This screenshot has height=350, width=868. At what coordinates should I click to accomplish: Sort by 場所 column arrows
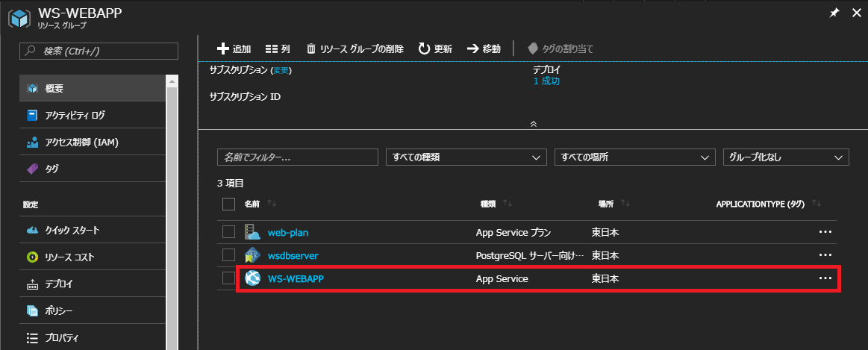coord(625,204)
